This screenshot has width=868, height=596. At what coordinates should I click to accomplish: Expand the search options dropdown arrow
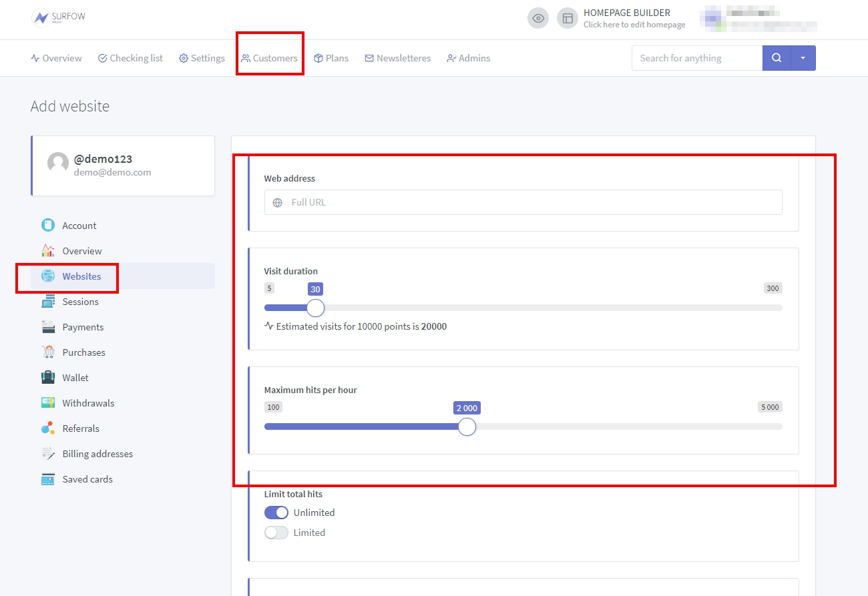click(803, 58)
